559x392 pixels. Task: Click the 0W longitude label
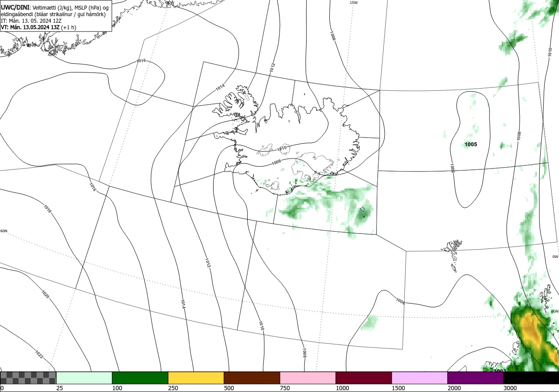(x=555, y=257)
